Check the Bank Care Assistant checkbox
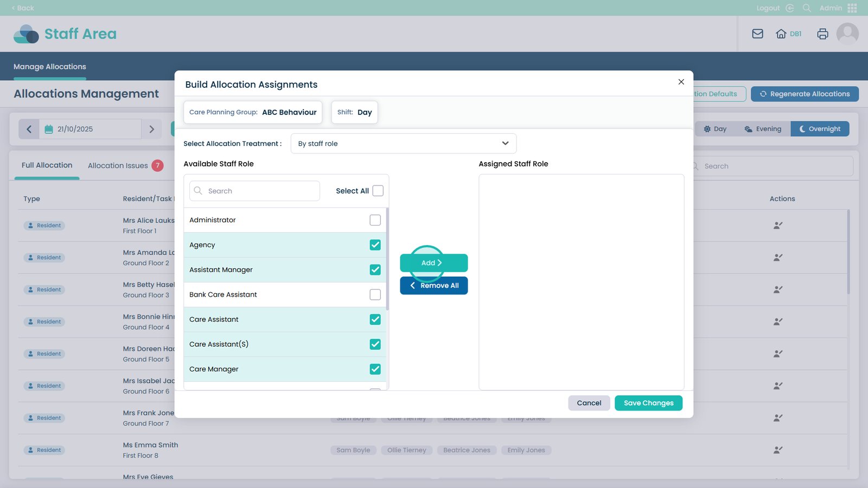 point(375,295)
